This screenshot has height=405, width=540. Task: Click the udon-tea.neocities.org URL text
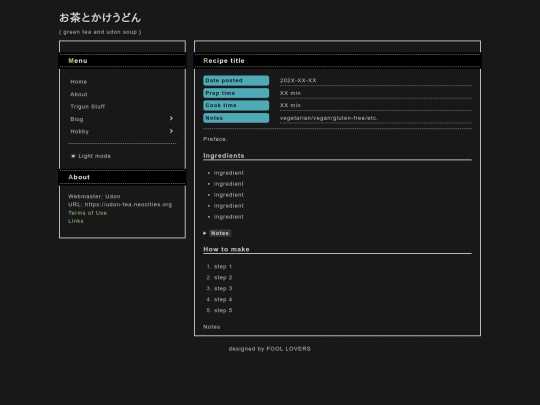tap(128, 205)
